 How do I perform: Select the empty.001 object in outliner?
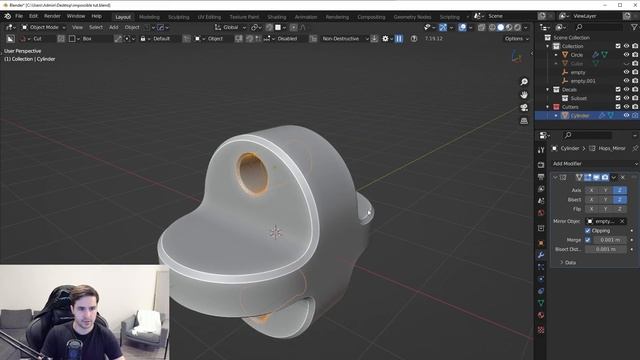click(583, 81)
